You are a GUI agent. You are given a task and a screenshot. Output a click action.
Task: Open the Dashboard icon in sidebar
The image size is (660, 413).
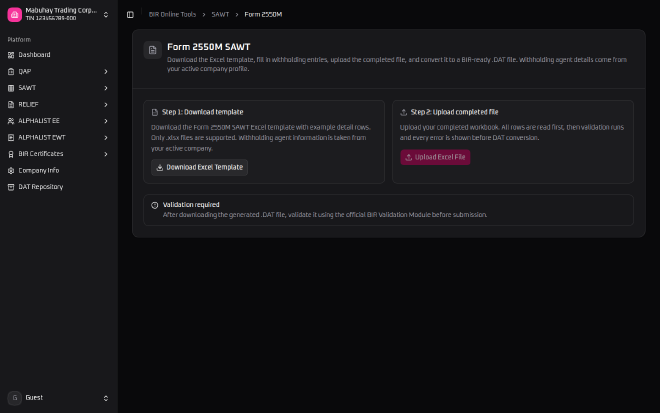pos(11,55)
